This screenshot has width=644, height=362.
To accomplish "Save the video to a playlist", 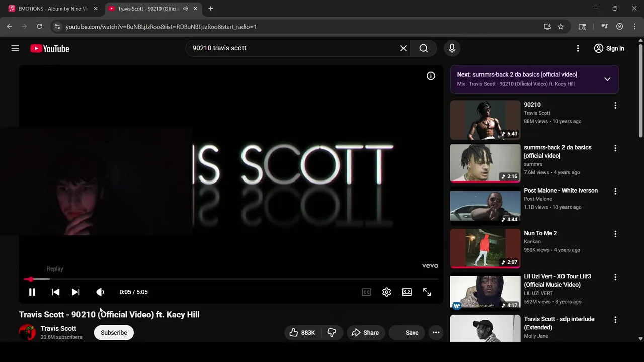I will coord(407,333).
